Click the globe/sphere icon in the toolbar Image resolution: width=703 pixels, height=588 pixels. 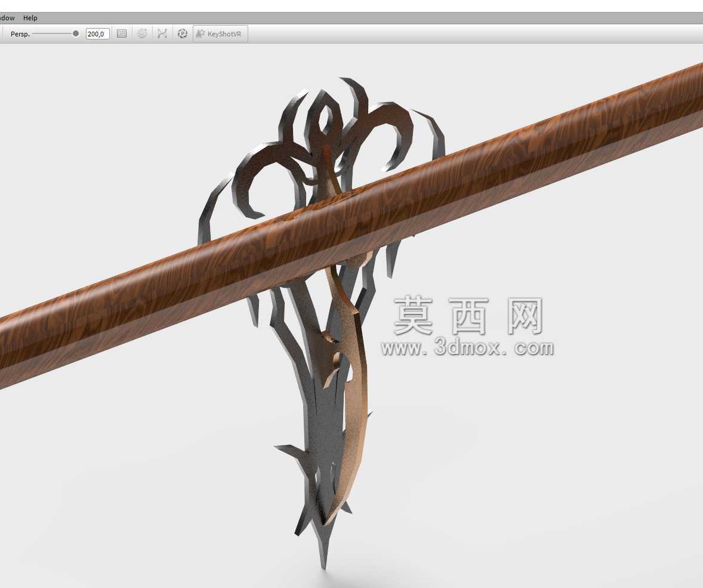point(142,33)
